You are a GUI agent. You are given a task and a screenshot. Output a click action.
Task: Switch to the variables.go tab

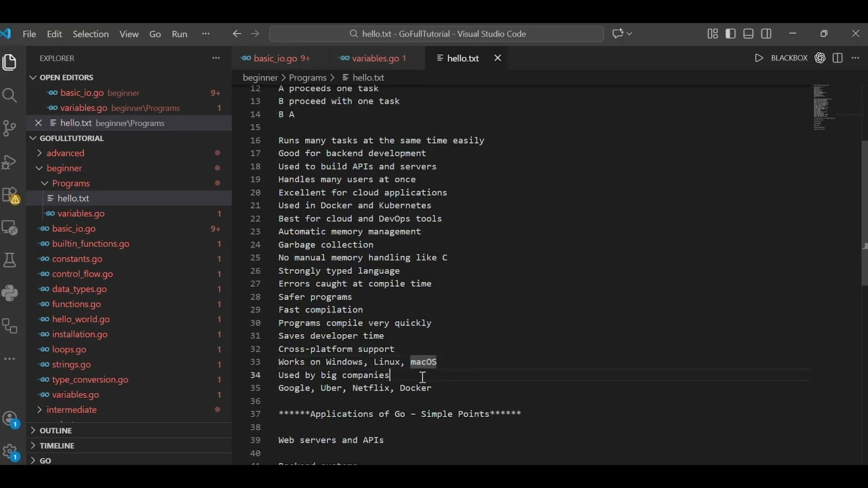[378, 58]
